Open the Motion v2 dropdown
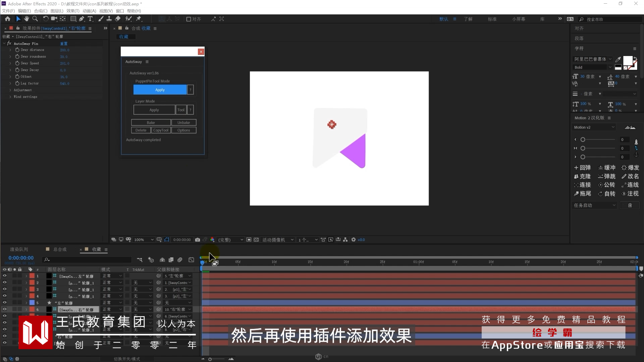644x362 pixels. pos(594,127)
